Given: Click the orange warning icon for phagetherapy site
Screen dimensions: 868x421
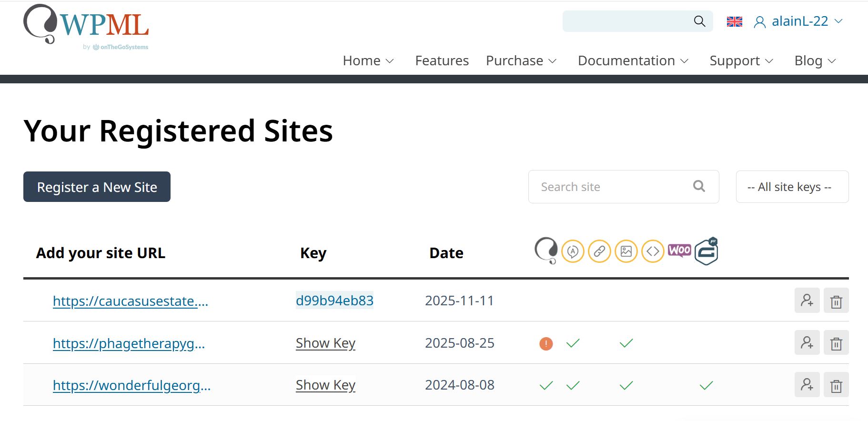Looking at the screenshot, I should pos(546,343).
